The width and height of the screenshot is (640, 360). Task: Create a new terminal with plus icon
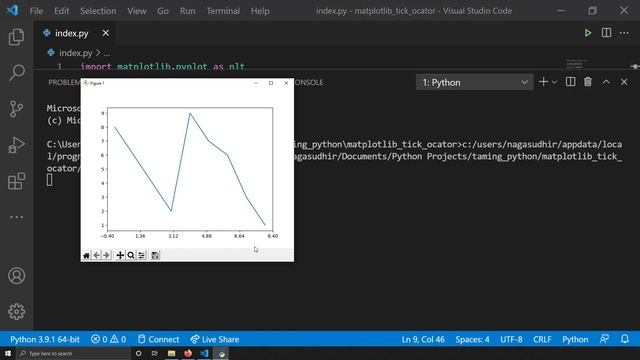pos(543,82)
